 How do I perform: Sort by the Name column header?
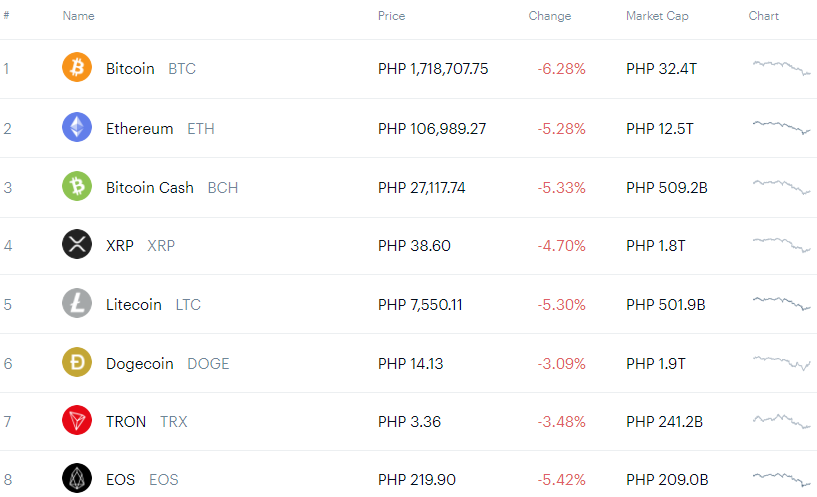79,16
